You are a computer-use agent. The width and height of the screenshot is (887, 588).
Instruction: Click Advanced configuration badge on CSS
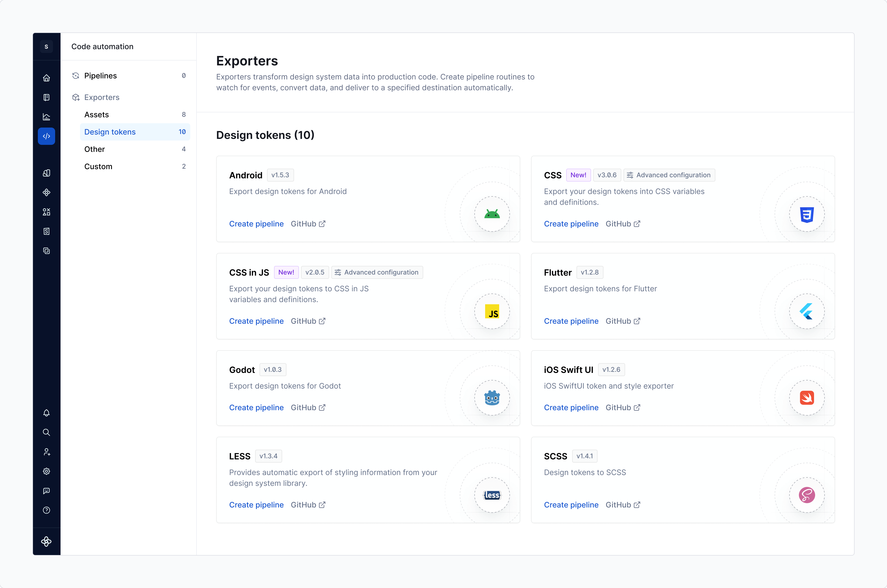coord(669,175)
